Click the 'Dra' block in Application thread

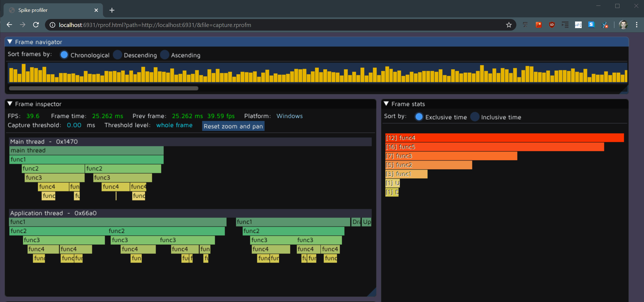(356, 222)
